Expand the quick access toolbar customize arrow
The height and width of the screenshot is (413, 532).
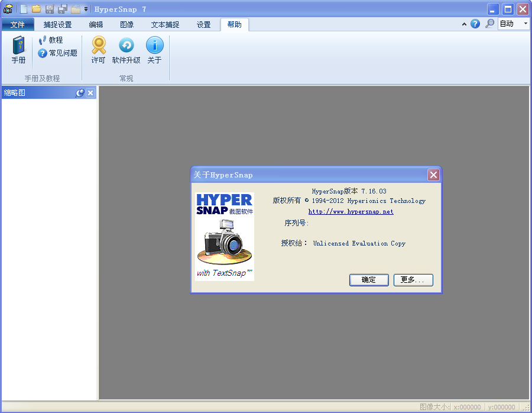coord(86,9)
